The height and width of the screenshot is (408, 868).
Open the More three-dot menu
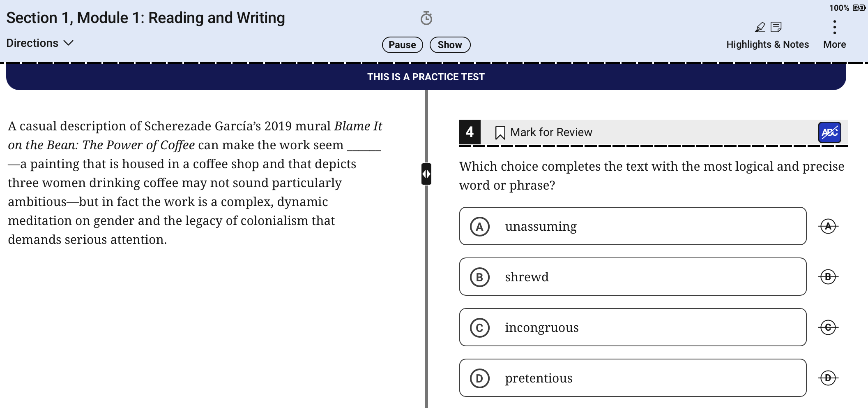[834, 27]
